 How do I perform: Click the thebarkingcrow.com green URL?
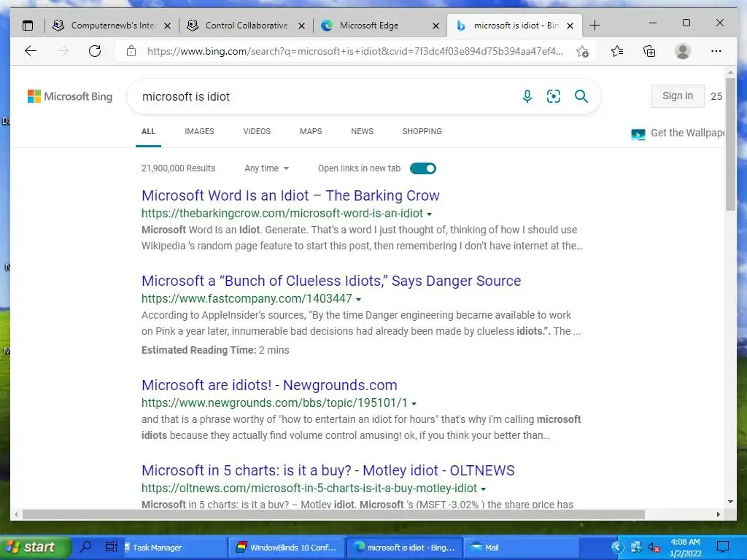click(x=282, y=214)
